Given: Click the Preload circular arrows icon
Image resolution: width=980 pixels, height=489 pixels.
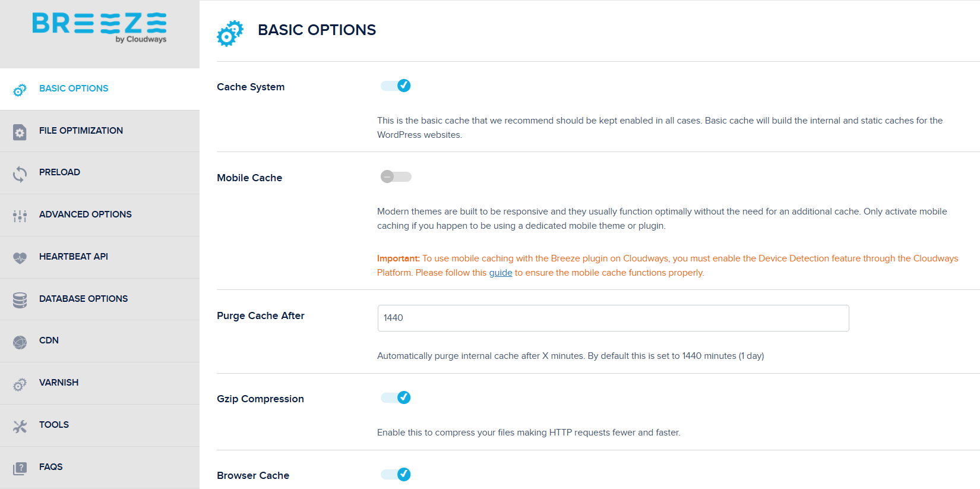Looking at the screenshot, I should (x=20, y=174).
